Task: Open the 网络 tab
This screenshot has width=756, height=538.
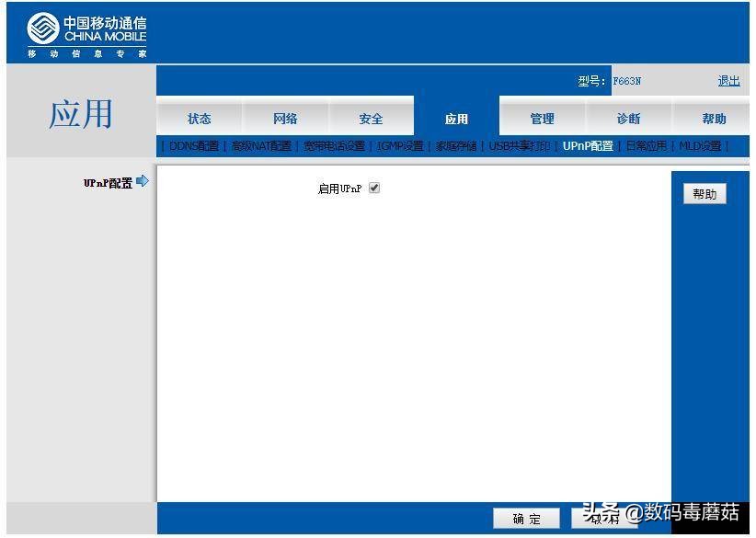Action: tap(285, 118)
